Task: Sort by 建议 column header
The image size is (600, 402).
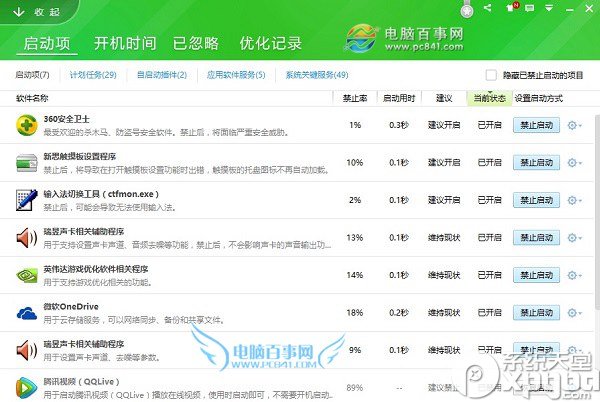Action: (x=444, y=98)
